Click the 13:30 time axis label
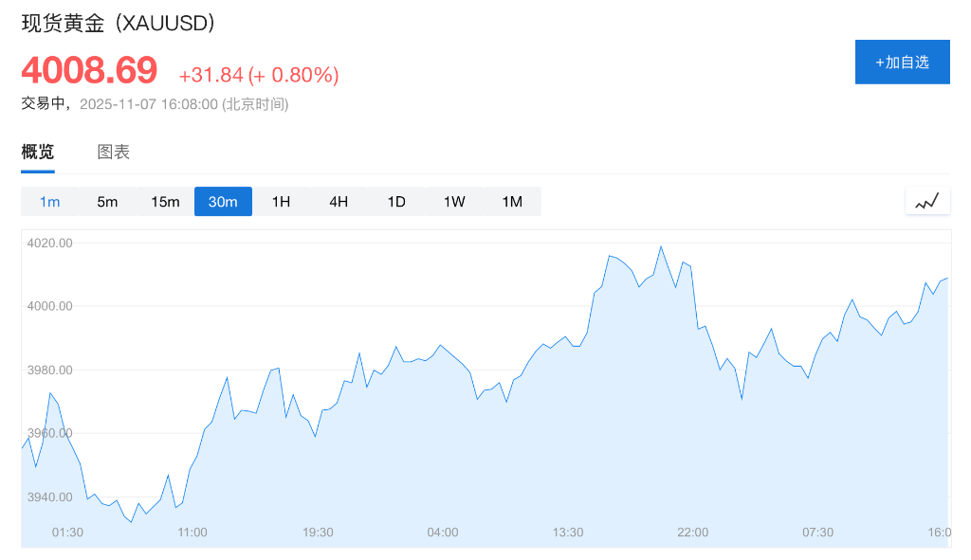Screen dimensions: 971x560 pyautogui.click(x=568, y=533)
